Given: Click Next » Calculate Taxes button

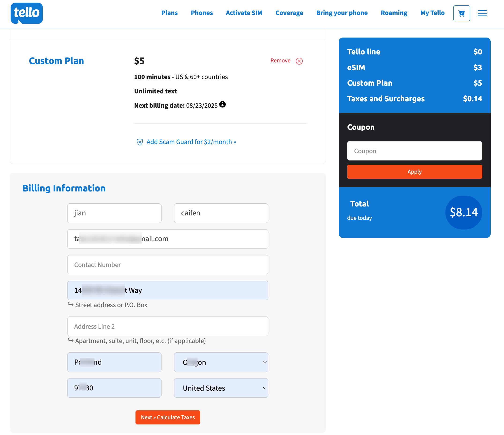Looking at the screenshot, I should click(168, 417).
